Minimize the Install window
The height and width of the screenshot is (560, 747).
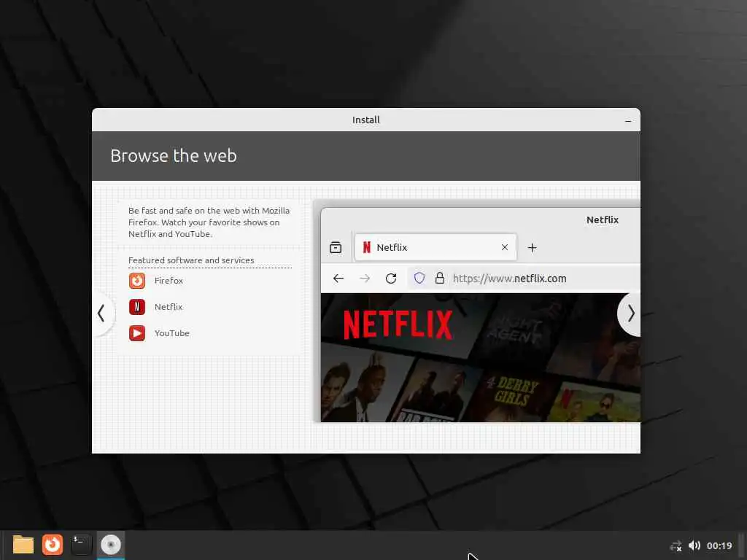point(628,121)
